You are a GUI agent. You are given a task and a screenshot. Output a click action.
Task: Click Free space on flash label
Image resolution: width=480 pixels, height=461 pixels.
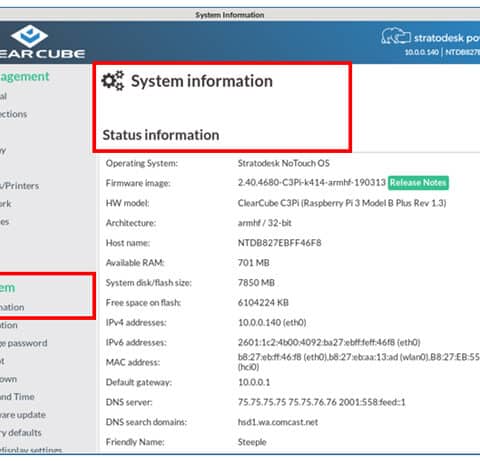(143, 303)
